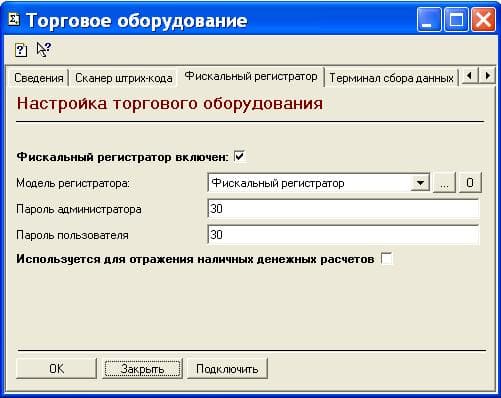Click the Модель регистратора field text
The width and height of the screenshot is (501, 398).
[x=278, y=183]
